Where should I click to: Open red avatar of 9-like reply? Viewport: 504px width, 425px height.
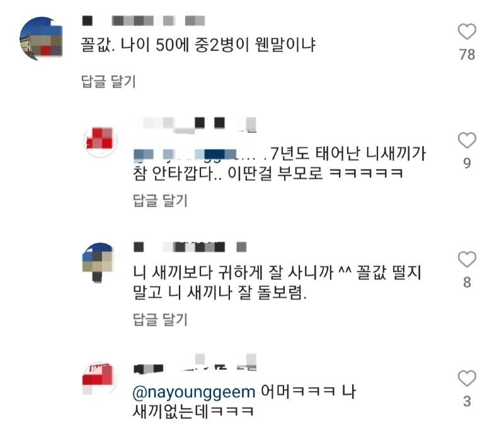[x=100, y=140]
